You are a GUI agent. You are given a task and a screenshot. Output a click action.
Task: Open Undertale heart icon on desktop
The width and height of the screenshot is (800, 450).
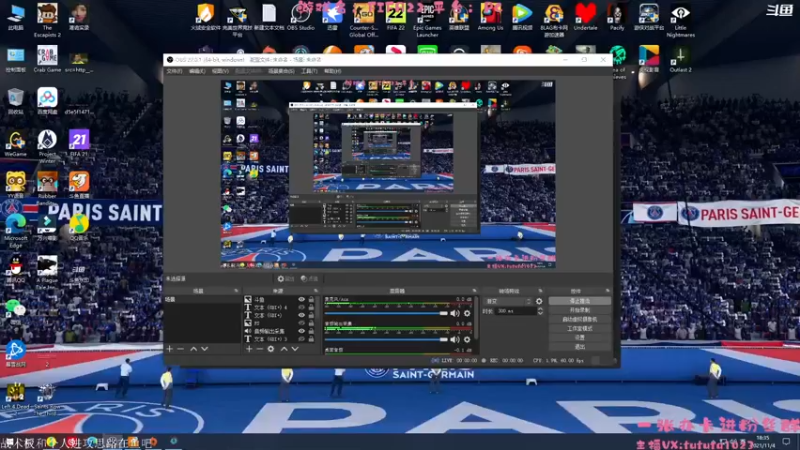[585, 17]
